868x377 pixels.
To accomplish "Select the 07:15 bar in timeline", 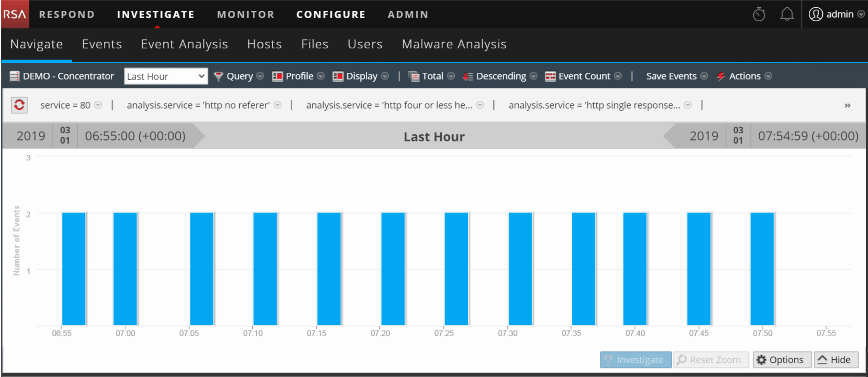I will [x=329, y=269].
